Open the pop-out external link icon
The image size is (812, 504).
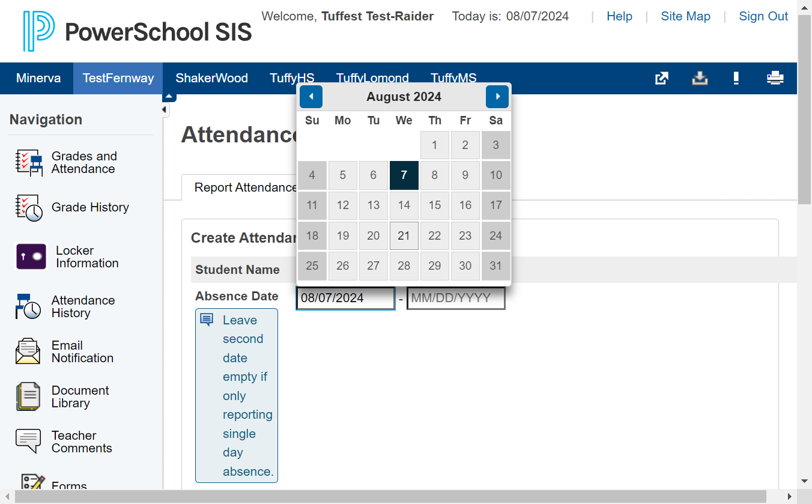pos(662,78)
